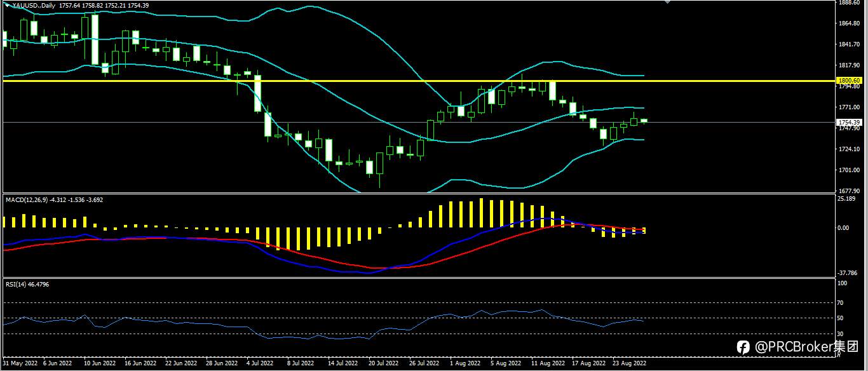Click the 20 Jul 2022 date label
The height and width of the screenshot is (371, 868).
[x=383, y=364]
